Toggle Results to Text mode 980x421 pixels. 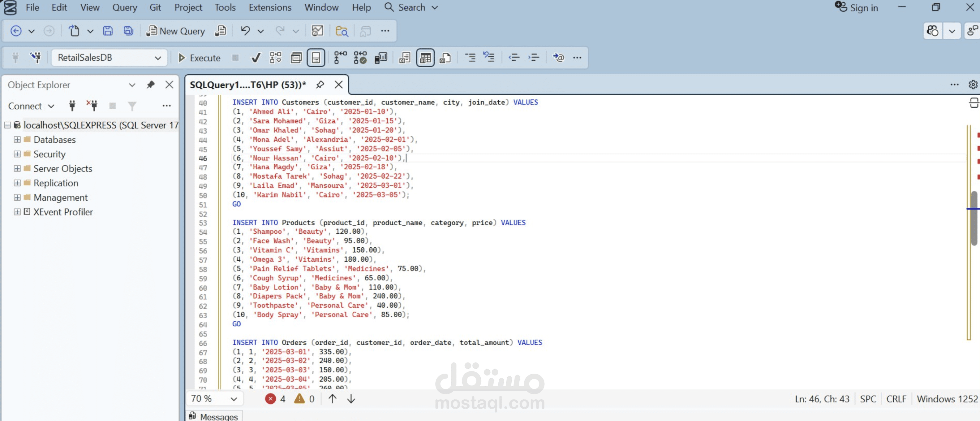click(404, 58)
